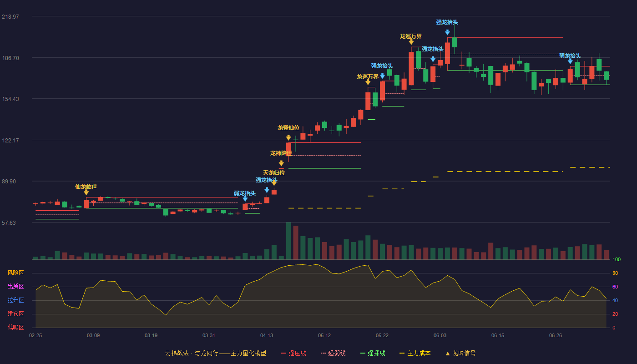The height and width of the screenshot is (364, 637).
Task: Click the 建仓区 zone label
Action: [15, 314]
